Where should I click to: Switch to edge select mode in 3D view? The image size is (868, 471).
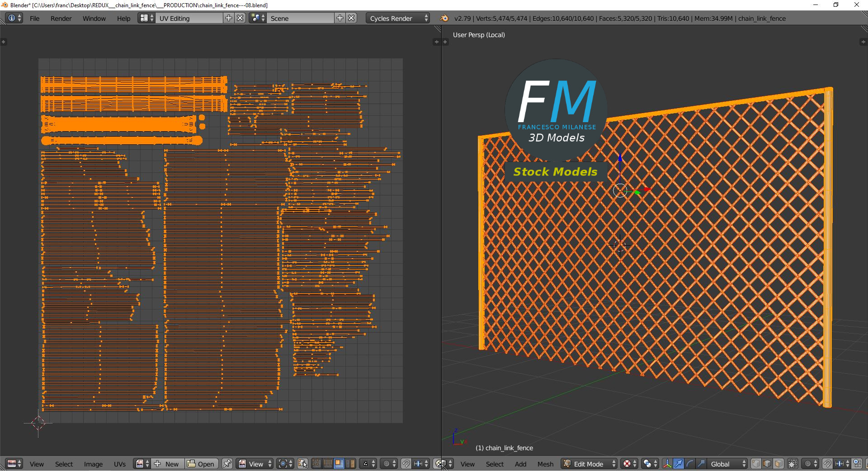(767, 464)
